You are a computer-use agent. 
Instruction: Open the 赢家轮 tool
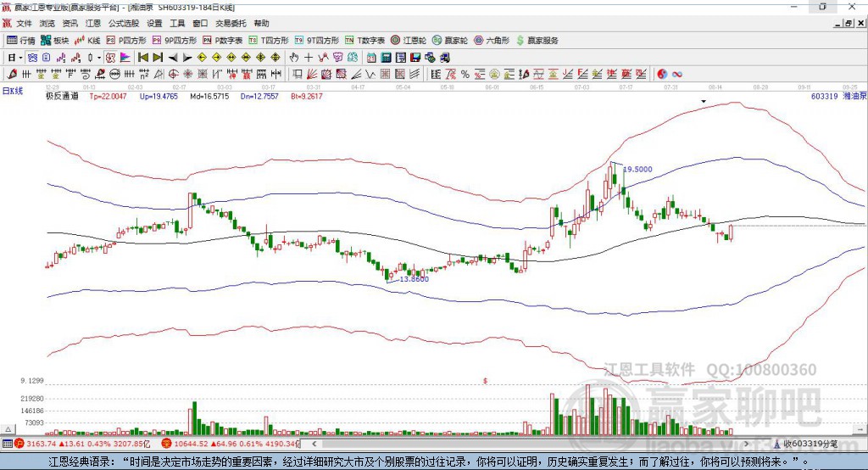click(450, 41)
